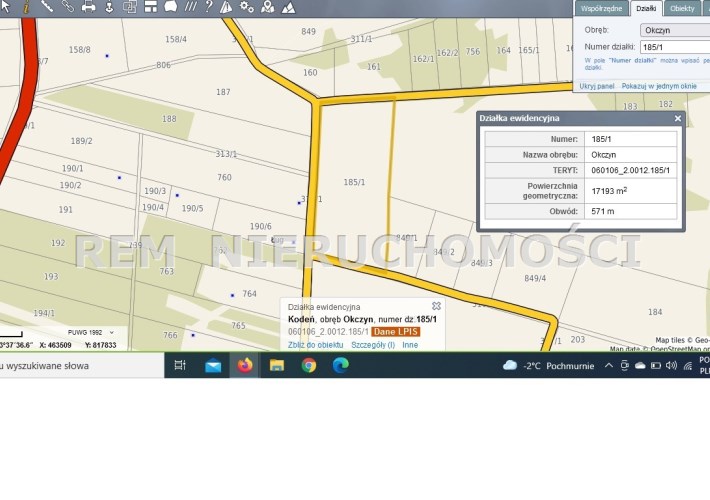Select the chain link tool icon
The width and height of the screenshot is (710, 500).
(x=67, y=6)
